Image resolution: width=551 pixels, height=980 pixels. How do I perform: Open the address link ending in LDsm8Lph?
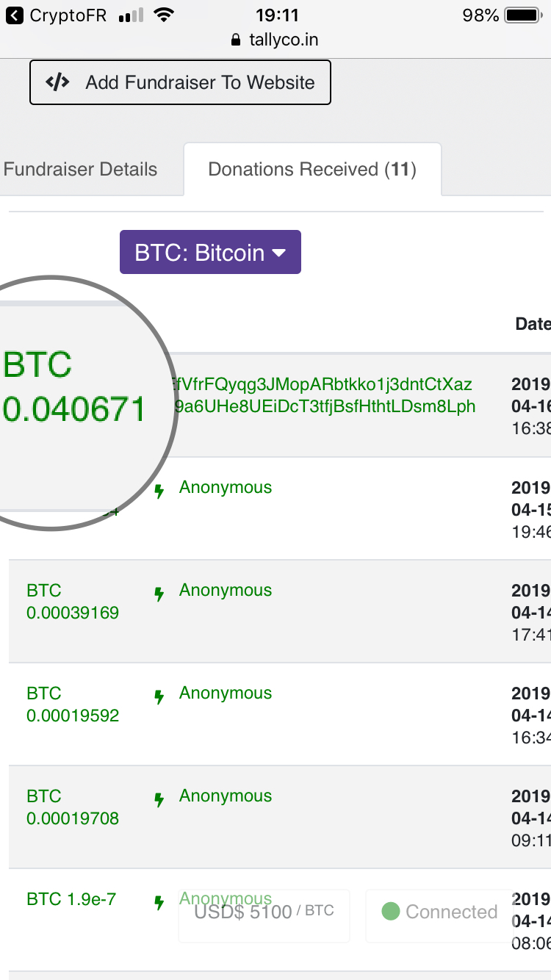[x=325, y=406]
